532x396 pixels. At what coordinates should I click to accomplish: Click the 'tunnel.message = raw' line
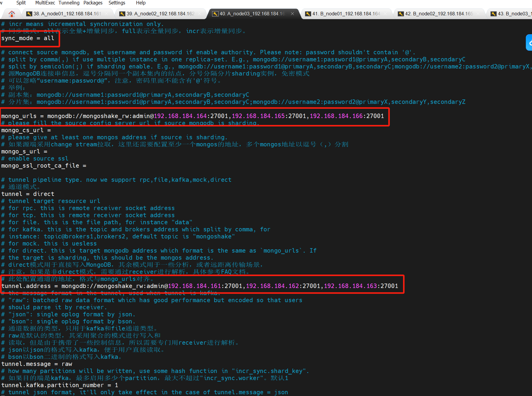point(37,364)
